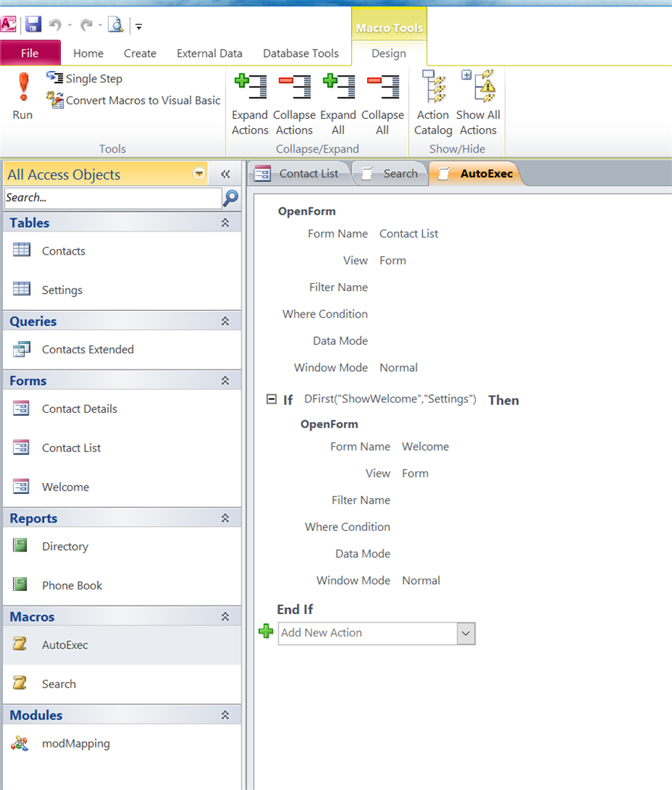Select the Contact Details form

pyautogui.click(x=122, y=409)
